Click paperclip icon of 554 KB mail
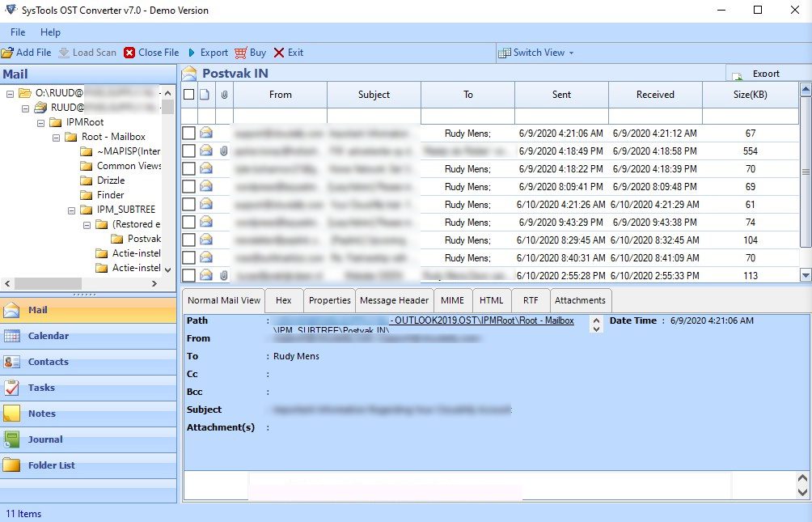Screen dimensions: 812x522 click(224, 151)
